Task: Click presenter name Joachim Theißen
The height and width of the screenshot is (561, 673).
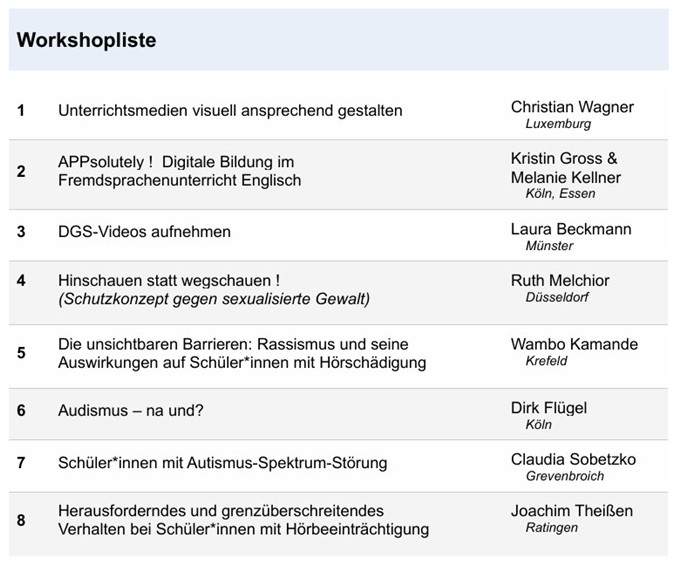Action: click(x=569, y=511)
